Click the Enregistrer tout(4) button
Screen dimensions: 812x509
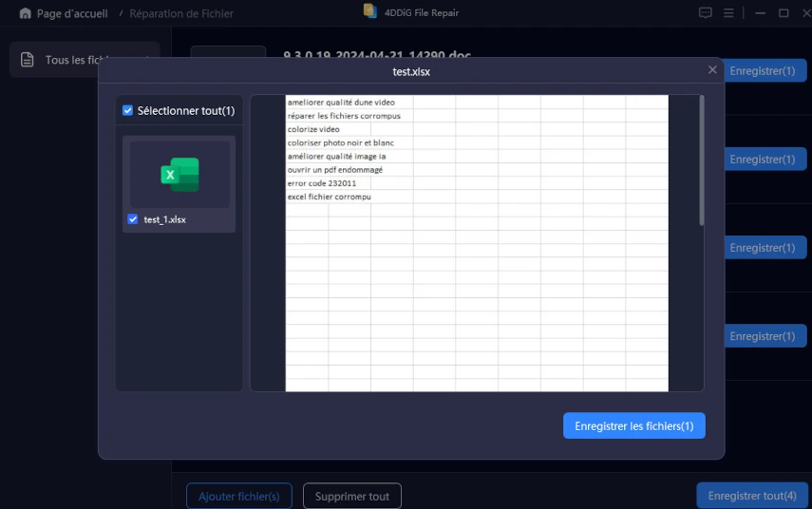pyautogui.click(x=752, y=496)
